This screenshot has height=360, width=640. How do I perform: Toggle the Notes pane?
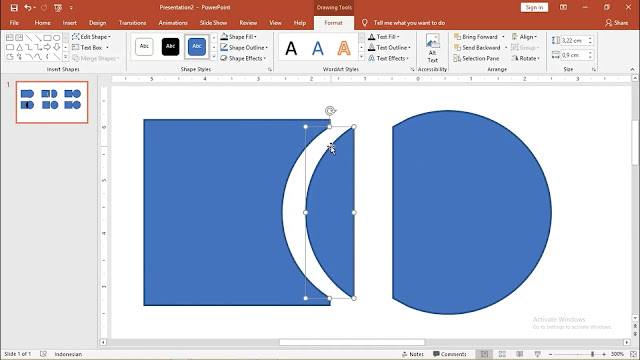click(413, 354)
